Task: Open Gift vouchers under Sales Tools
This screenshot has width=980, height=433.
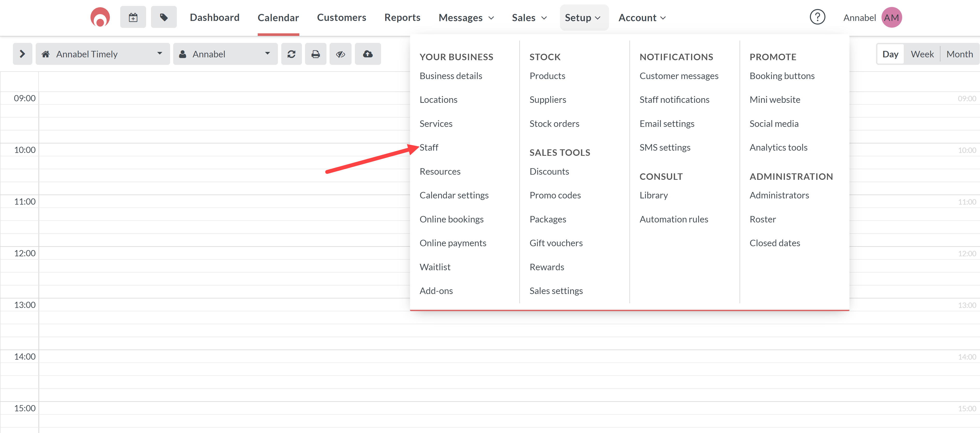Action: pos(556,243)
